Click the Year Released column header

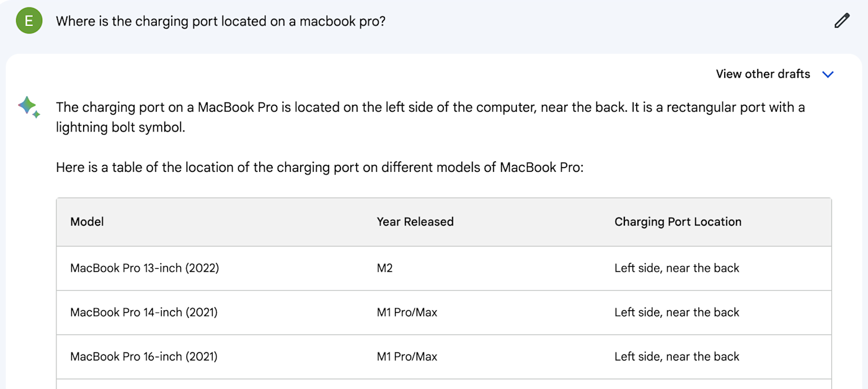click(x=415, y=221)
